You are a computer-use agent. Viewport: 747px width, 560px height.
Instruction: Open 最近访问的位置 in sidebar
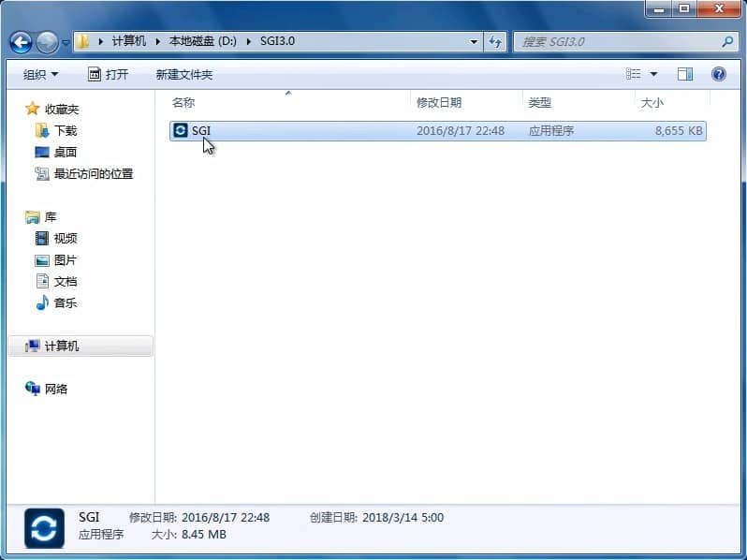(x=93, y=174)
